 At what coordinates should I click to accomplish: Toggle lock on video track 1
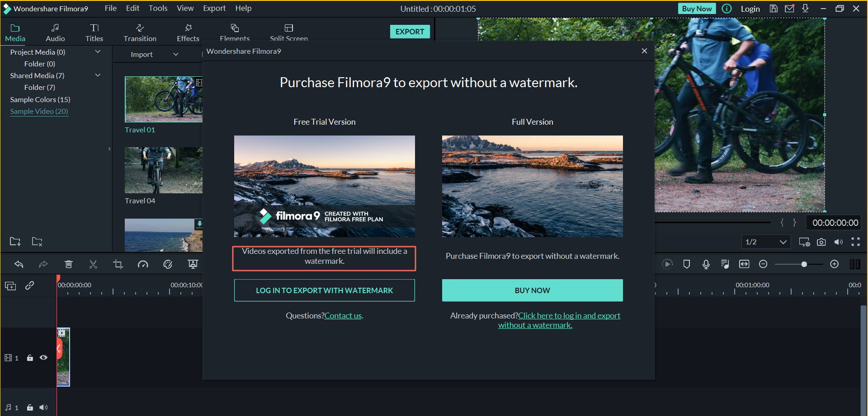30,358
